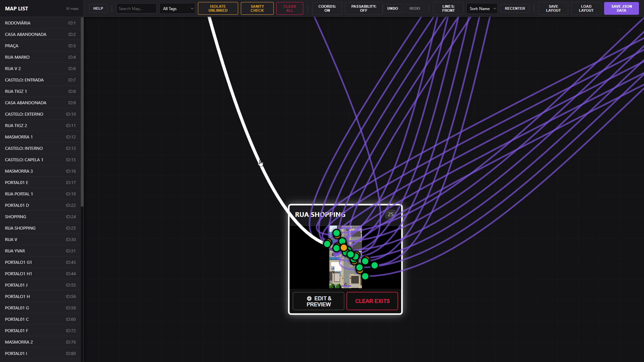Image resolution: width=644 pixels, height=362 pixels.
Task: Select CASTELO: CAPELA 1 entry
Action: tap(40, 160)
